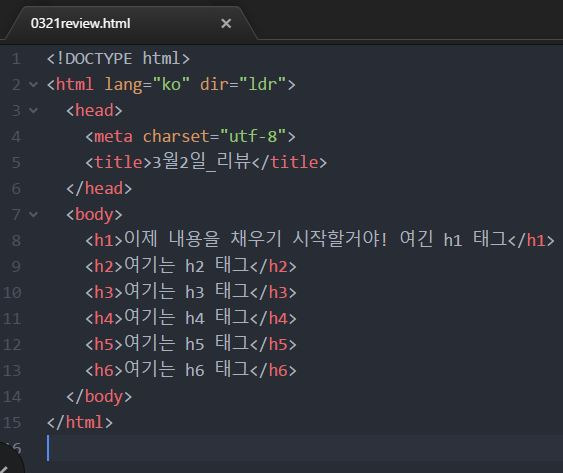Click the 여기는 h2 태그 line text
Image resolution: width=563 pixels, height=473 pixels.
[187, 265]
